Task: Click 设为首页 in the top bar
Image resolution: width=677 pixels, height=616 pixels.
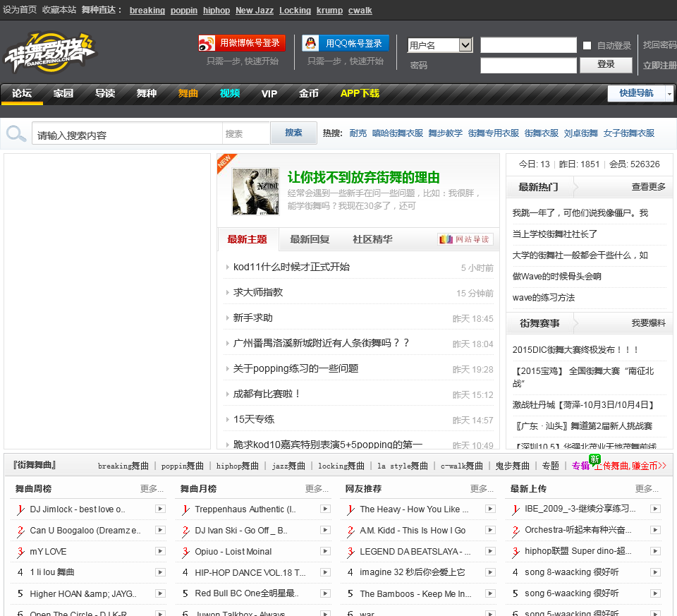Action: point(20,10)
